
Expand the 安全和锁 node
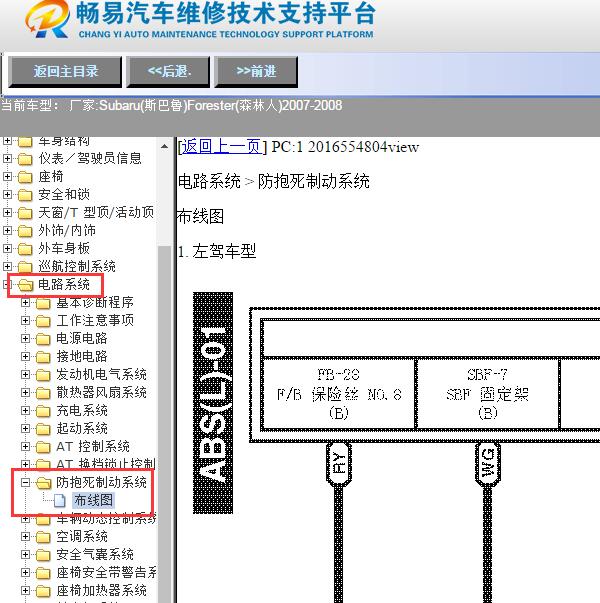tap(7, 194)
